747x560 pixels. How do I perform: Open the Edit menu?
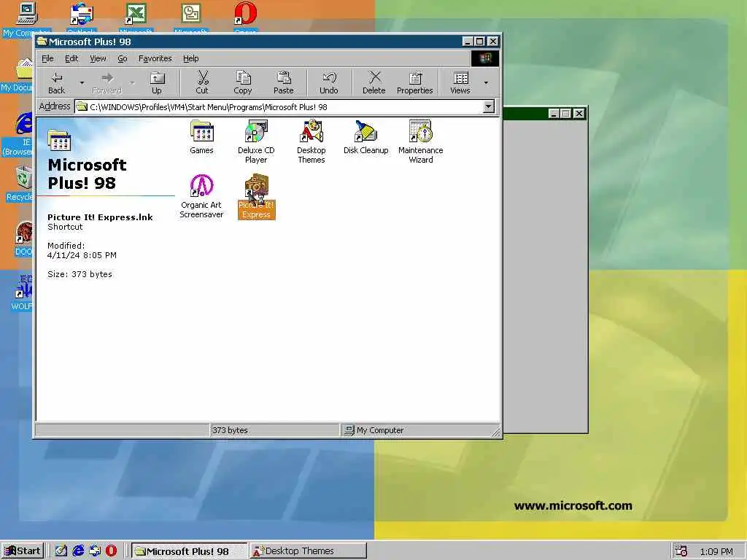click(71, 58)
